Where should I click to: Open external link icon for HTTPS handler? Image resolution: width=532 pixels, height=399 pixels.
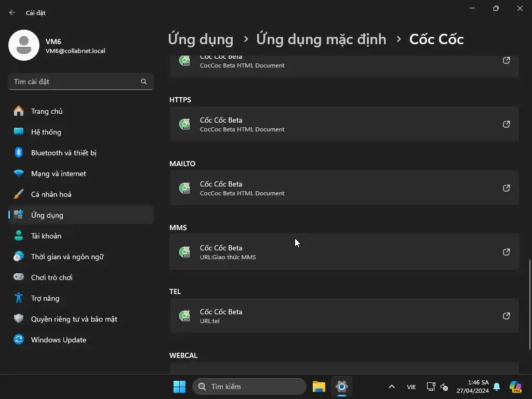(x=506, y=124)
